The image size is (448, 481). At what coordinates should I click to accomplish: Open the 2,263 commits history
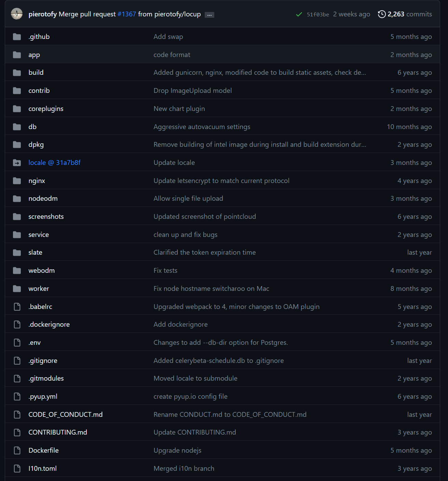(x=409, y=14)
